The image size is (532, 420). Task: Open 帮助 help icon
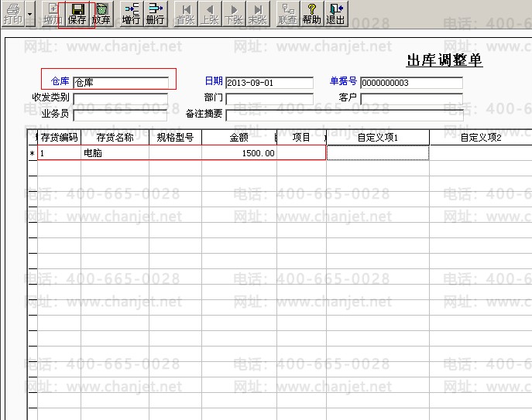click(312, 14)
